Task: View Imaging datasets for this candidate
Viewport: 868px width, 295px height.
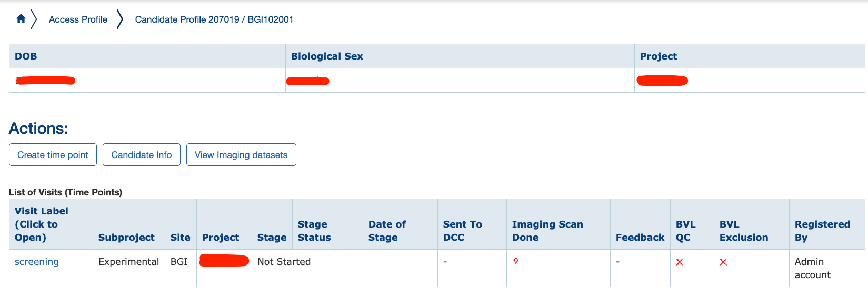Action: coord(241,155)
